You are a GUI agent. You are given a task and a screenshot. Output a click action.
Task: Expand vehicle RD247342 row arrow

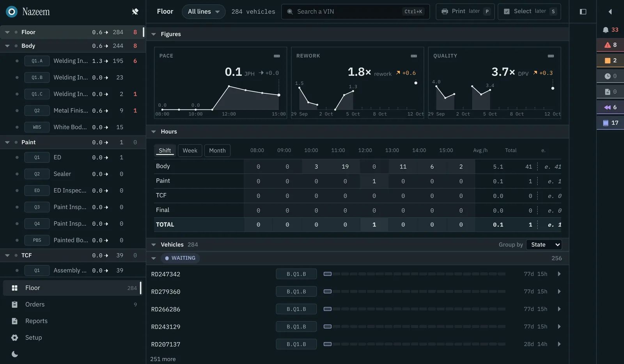tap(559, 274)
